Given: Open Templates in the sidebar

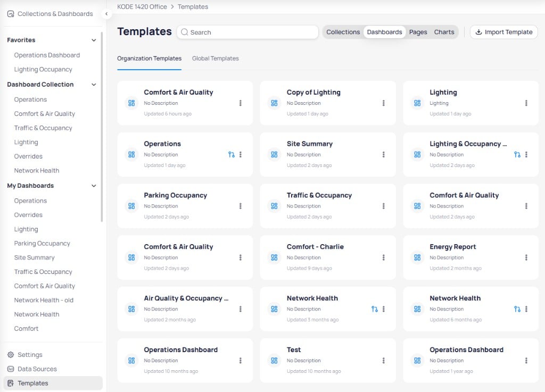Looking at the screenshot, I should pyautogui.click(x=53, y=383).
